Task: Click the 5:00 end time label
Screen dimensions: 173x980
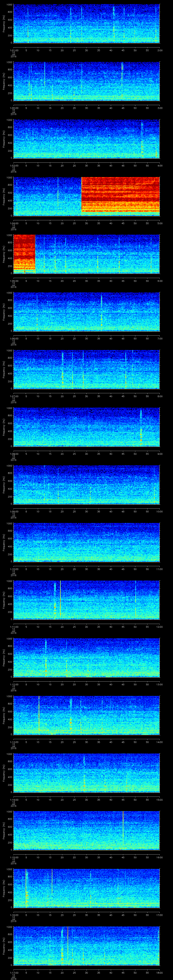Action: 160,223
